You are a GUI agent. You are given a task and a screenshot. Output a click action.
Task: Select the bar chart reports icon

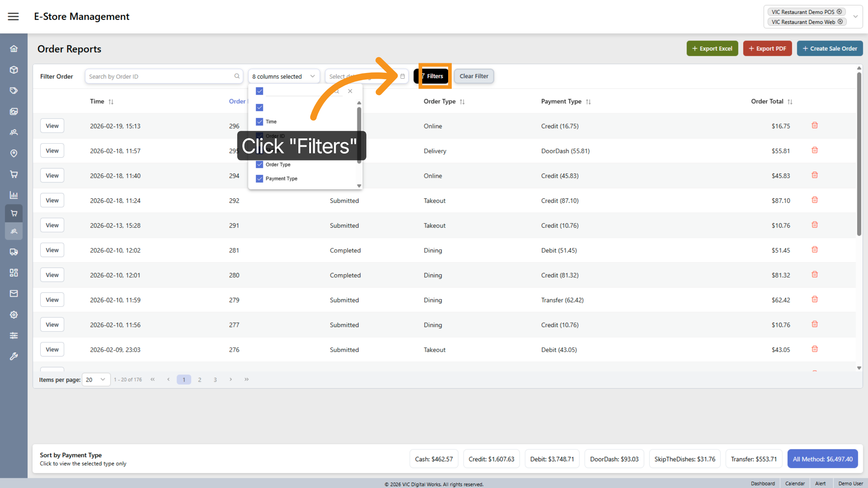point(13,195)
